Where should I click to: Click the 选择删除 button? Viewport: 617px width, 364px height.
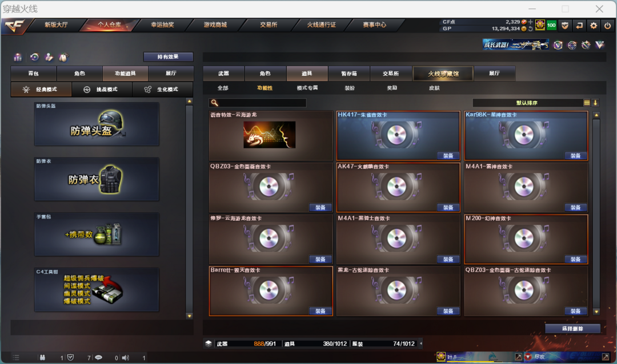(572, 329)
